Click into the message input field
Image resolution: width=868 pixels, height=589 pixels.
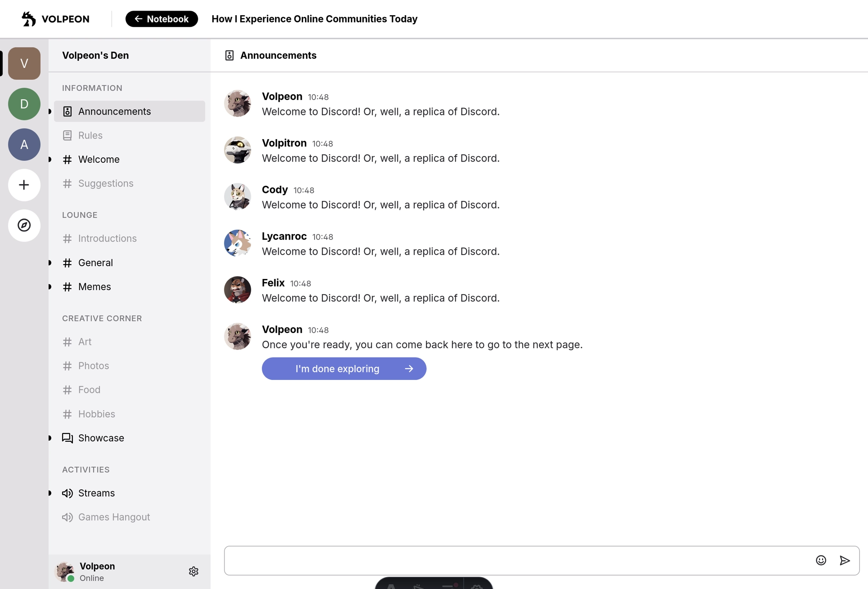[517, 561]
